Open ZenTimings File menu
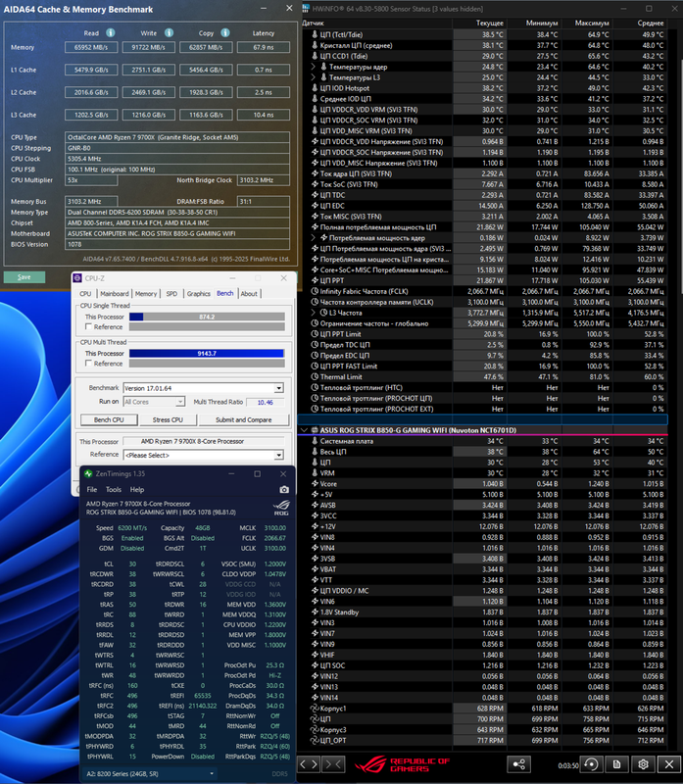 92,489
